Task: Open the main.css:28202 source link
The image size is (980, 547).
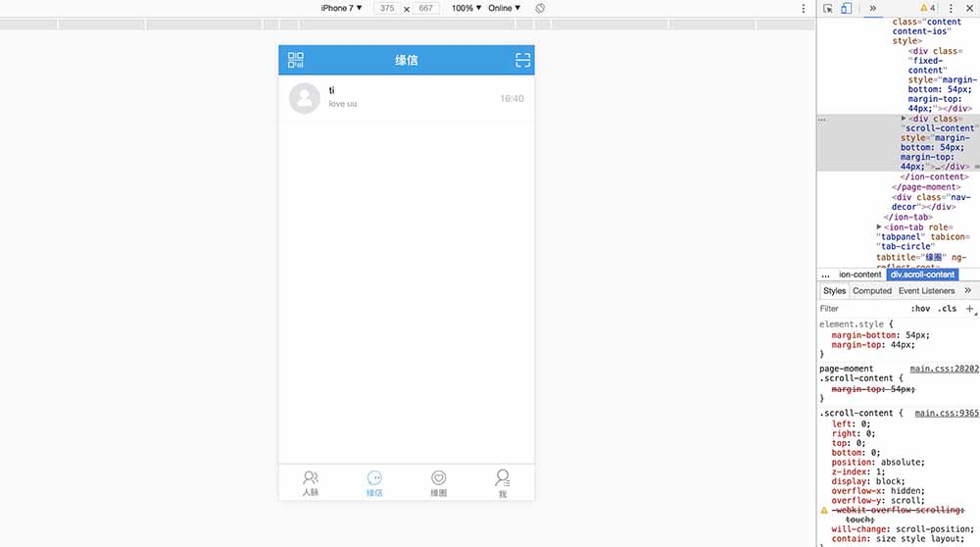Action: [944, 369]
